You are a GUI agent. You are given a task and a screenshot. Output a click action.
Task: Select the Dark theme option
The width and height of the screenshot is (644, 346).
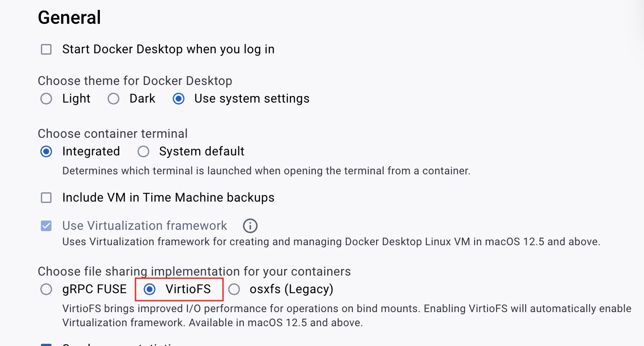click(113, 99)
